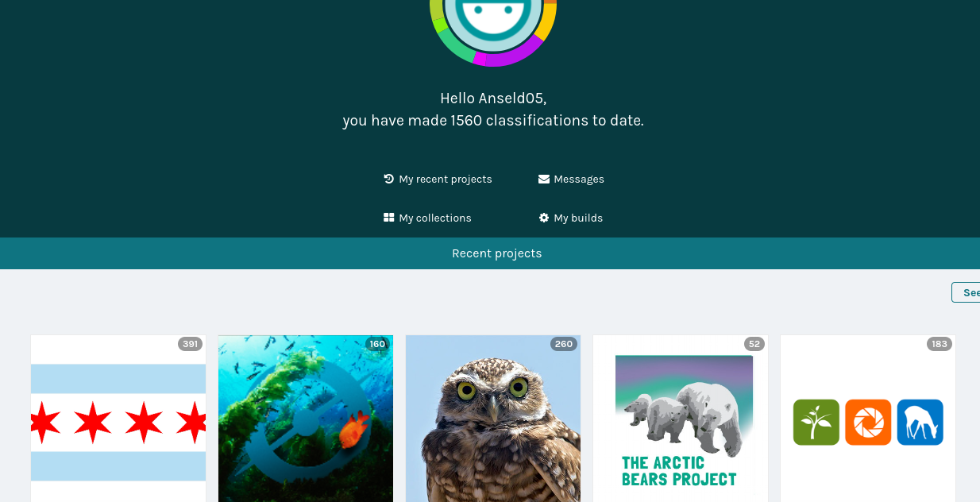Click the orange camera aperture icon
The width and height of the screenshot is (980, 502).
(868, 422)
